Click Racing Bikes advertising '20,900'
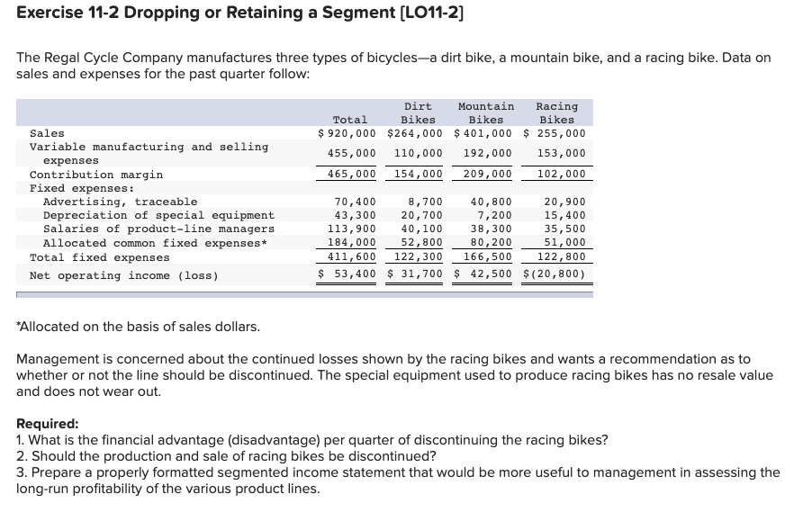This screenshot has width=812, height=512. point(564,202)
